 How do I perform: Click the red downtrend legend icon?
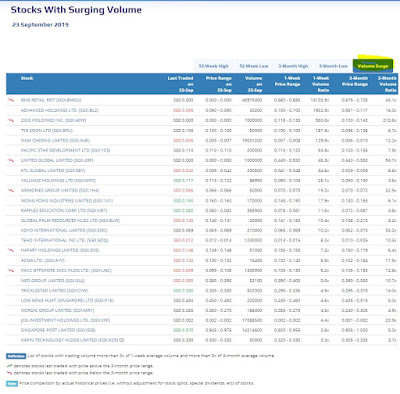[x=9, y=373]
